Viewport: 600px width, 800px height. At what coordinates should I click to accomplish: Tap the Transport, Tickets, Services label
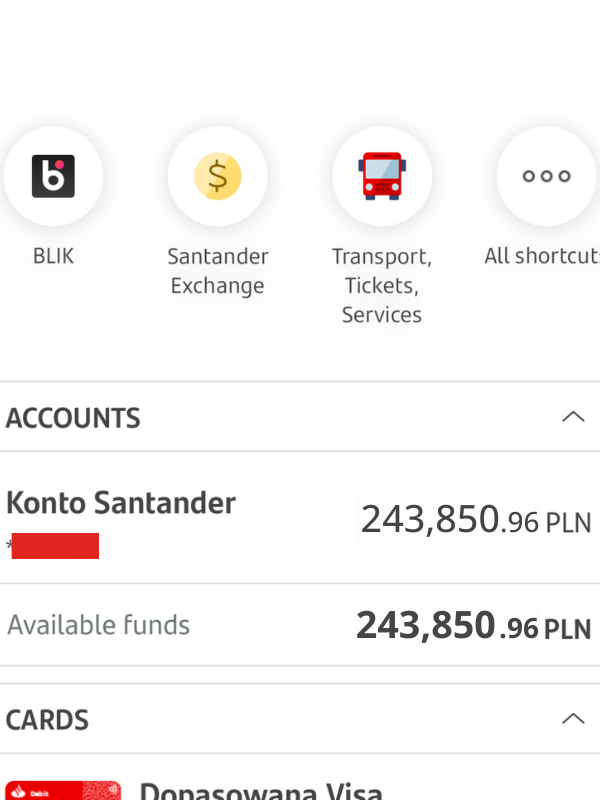tap(381, 285)
